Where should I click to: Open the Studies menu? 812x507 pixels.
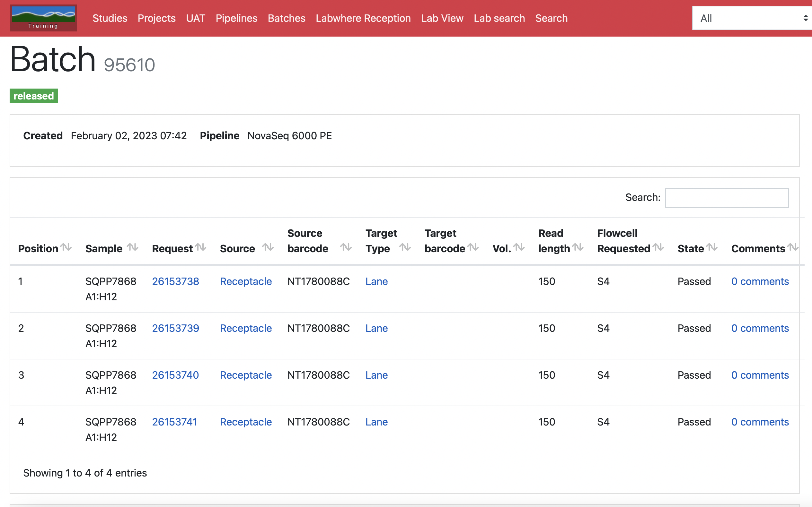point(110,18)
